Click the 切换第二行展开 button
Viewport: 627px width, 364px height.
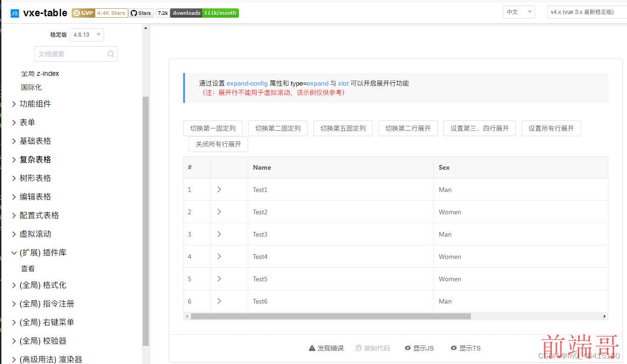point(408,128)
